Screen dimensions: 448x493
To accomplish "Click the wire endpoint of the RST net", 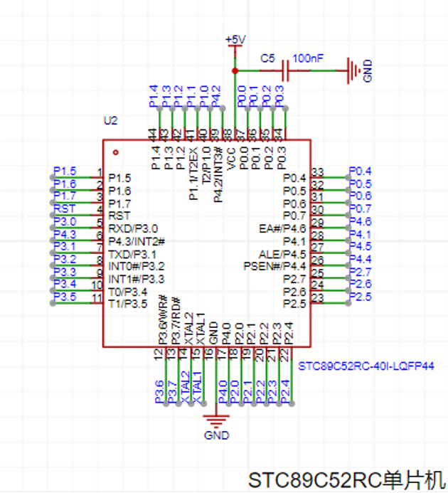I will tap(53, 216).
